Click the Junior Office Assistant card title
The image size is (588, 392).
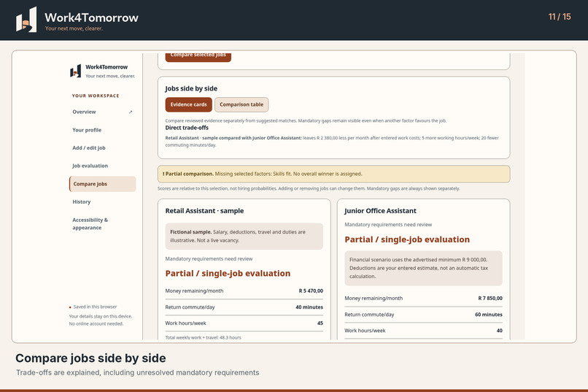[x=380, y=211]
